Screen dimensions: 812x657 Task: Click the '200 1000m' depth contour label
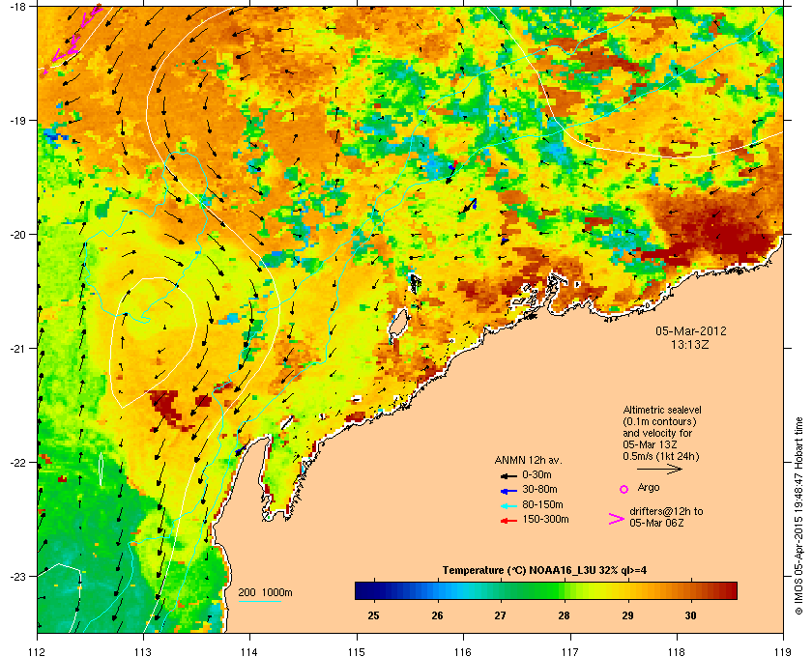point(265,592)
